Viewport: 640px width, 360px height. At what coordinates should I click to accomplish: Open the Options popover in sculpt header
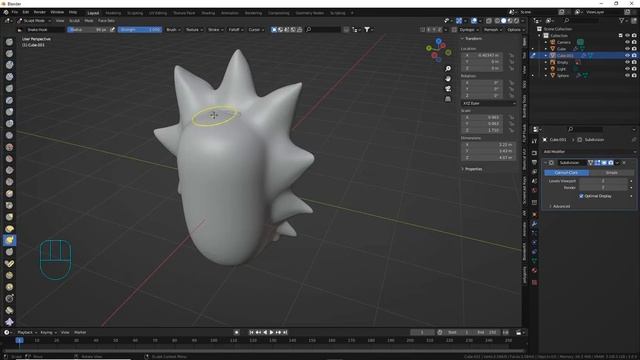[515, 30]
